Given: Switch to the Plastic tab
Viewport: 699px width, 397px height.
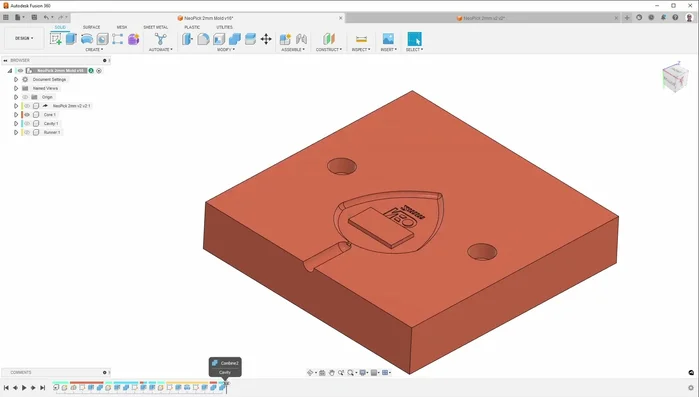Looking at the screenshot, I should (192, 27).
